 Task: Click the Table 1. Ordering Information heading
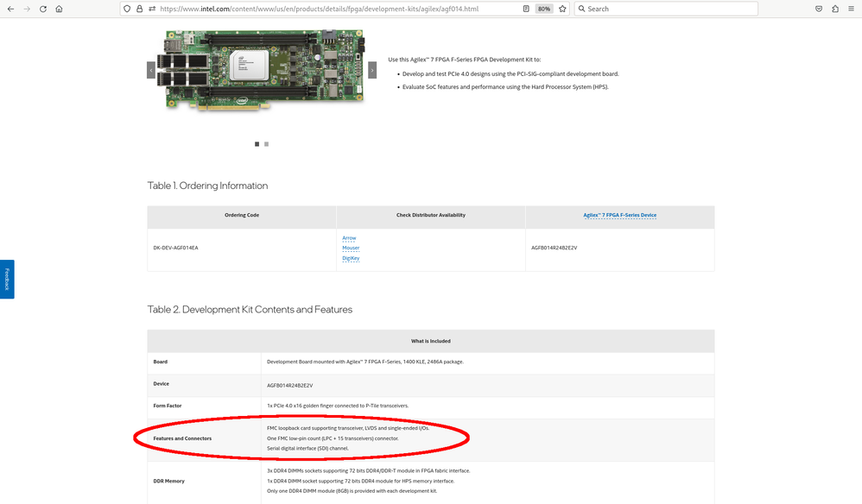(x=207, y=186)
